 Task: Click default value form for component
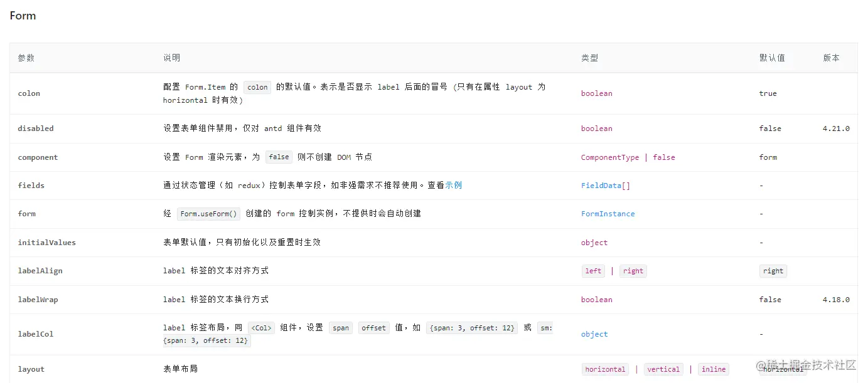[768, 157]
